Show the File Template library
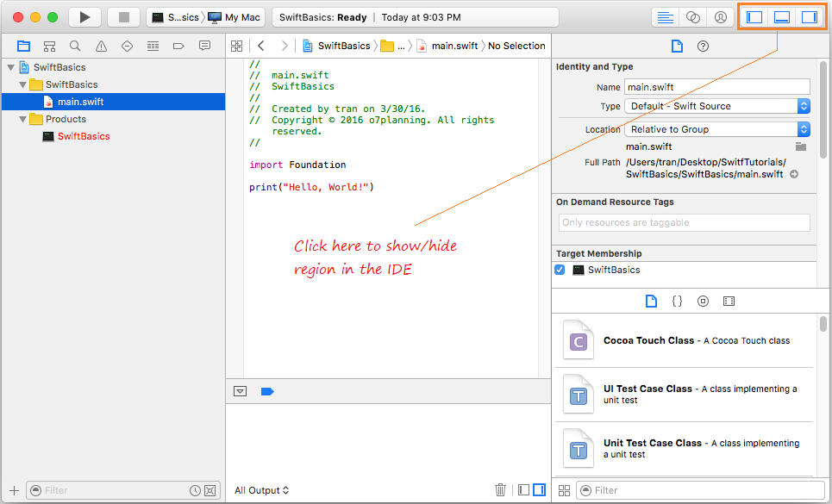 coord(651,301)
